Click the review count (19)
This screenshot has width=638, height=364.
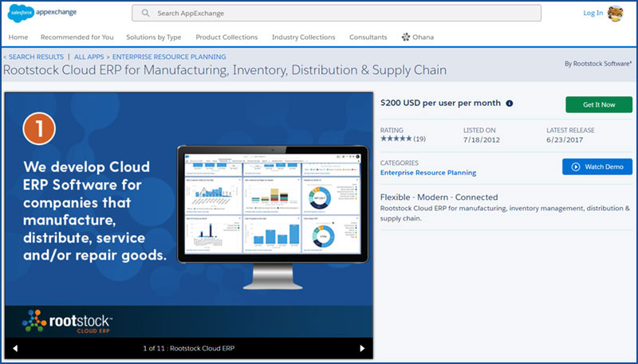[419, 139]
